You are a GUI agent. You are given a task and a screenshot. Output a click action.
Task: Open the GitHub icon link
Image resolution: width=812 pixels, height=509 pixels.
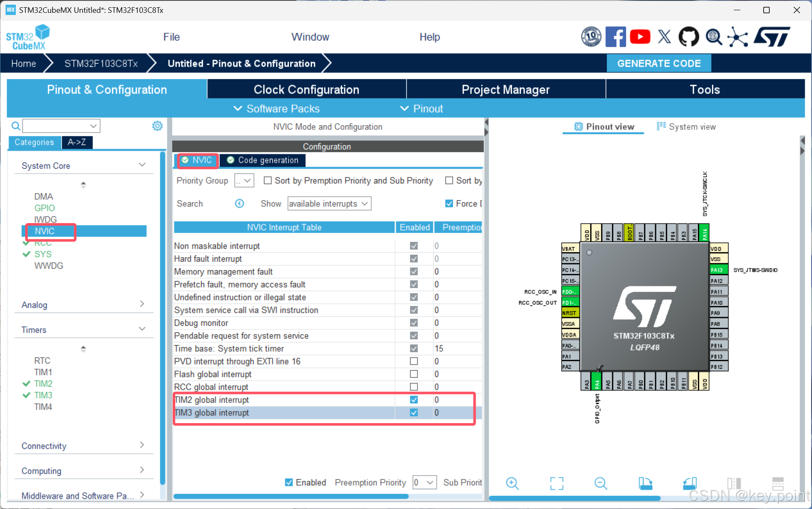click(689, 37)
